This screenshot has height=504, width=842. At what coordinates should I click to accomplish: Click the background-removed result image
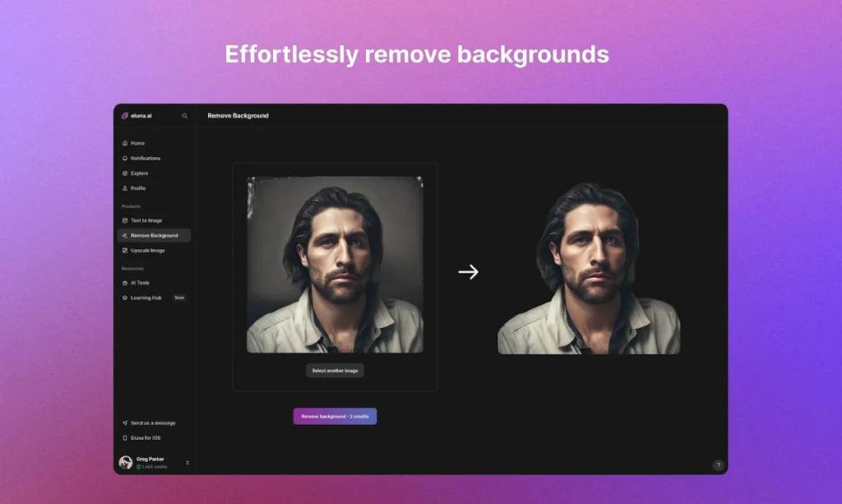(x=589, y=269)
